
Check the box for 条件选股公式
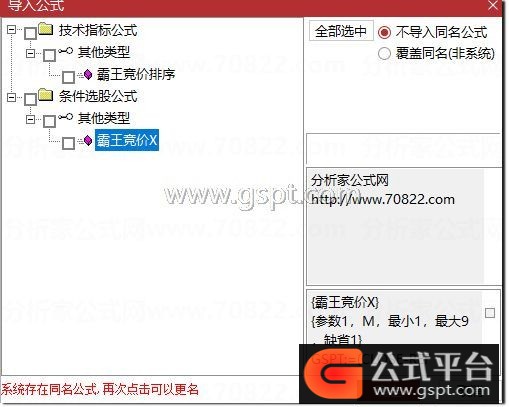[31, 99]
